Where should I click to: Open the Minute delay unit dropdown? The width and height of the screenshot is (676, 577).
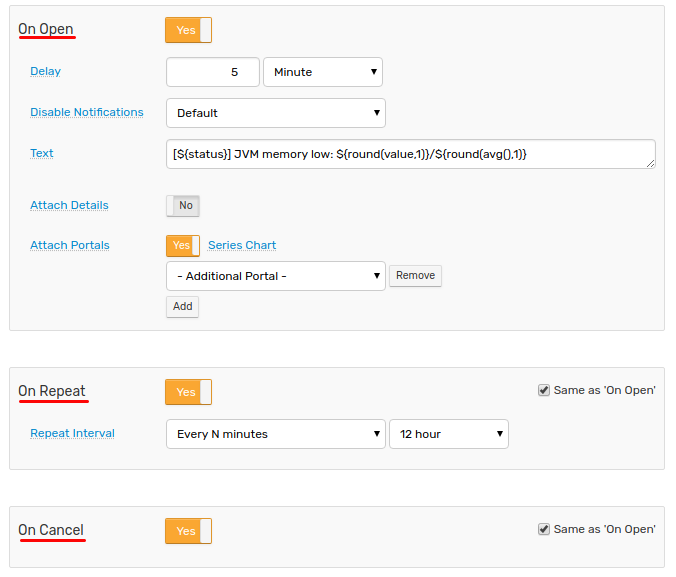[x=323, y=72]
